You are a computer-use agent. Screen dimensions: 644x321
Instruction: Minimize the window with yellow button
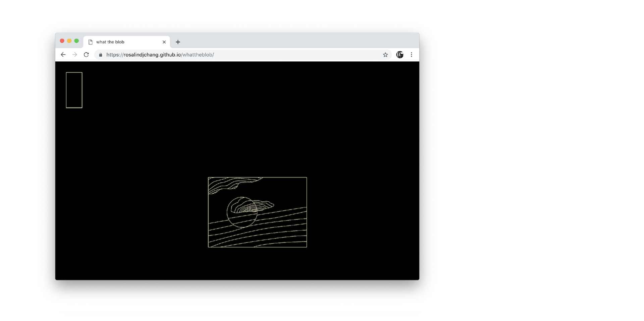point(69,41)
